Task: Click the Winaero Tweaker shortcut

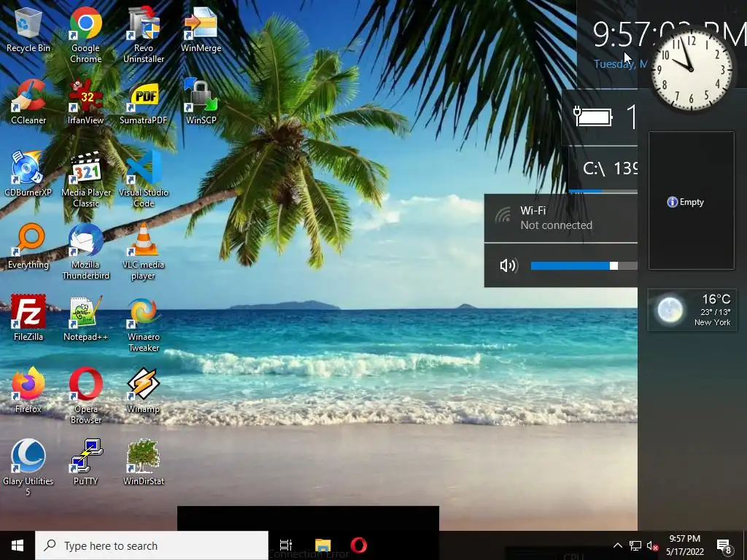Action: click(144, 324)
